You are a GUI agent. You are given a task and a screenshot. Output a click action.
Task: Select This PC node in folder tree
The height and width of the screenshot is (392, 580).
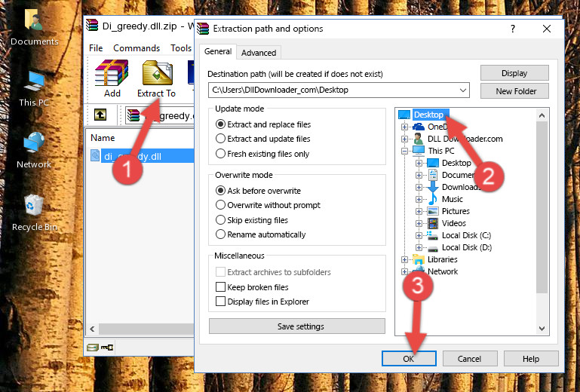pos(441,151)
